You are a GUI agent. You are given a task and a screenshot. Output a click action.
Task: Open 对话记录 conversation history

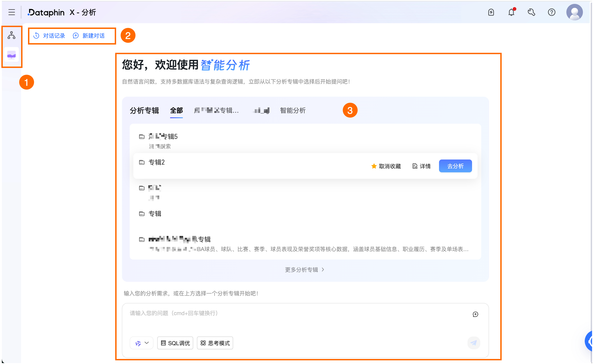[x=49, y=36]
